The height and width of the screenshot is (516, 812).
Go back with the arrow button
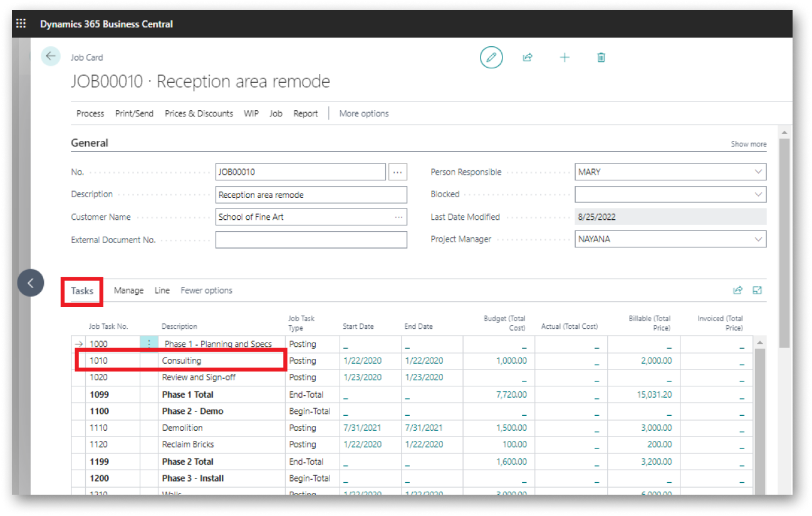coord(51,56)
